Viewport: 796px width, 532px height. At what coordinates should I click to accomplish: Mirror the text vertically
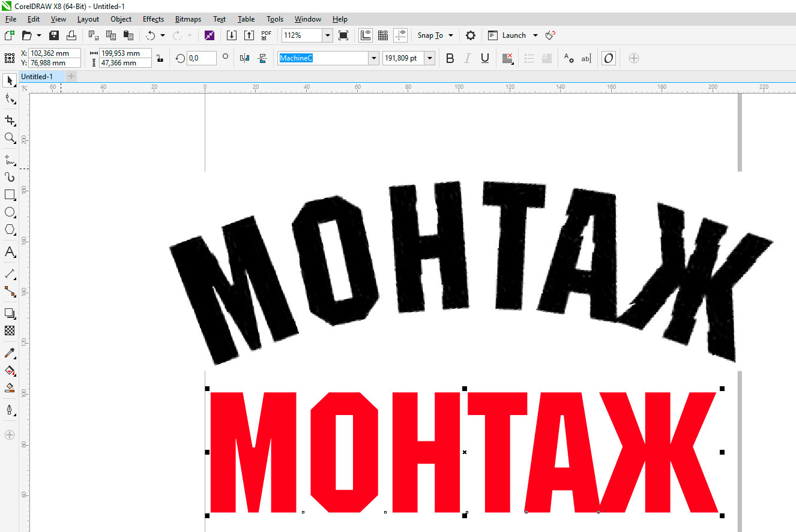[262, 58]
